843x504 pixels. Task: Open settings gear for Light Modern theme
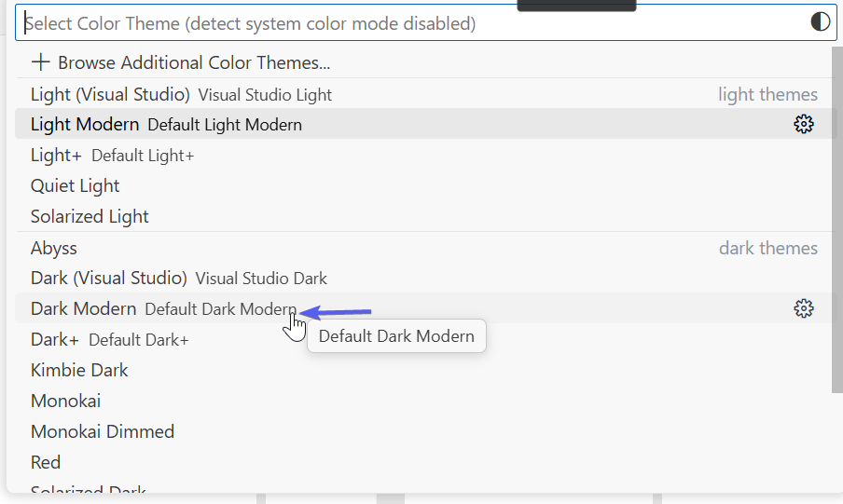point(803,124)
